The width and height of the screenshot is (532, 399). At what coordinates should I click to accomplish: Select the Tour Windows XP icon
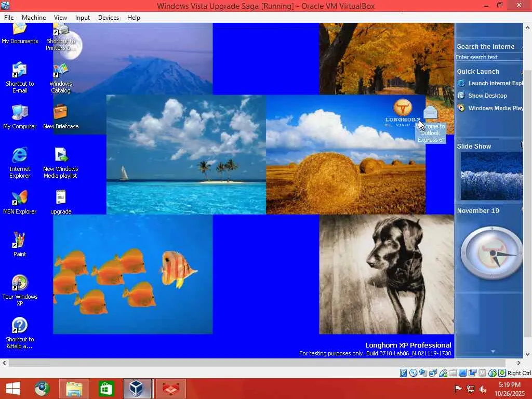[20, 290]
